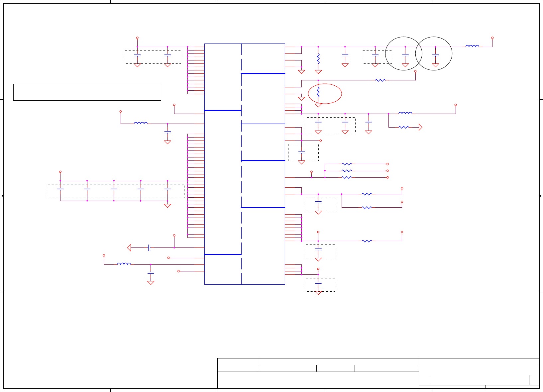Click the ground symbol below the five-capacitor bank
This screenshot has height=392, width=543.
(167, 206)
